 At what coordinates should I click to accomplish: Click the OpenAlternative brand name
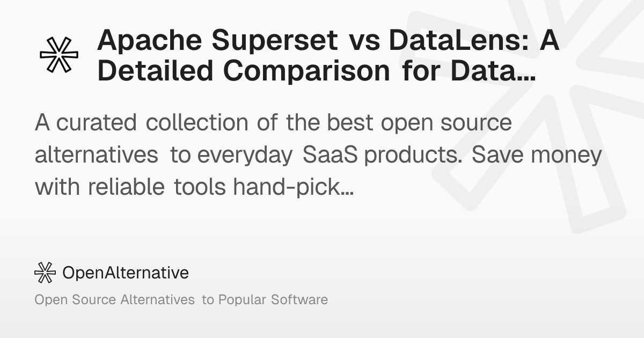click(x=126, y=273)
